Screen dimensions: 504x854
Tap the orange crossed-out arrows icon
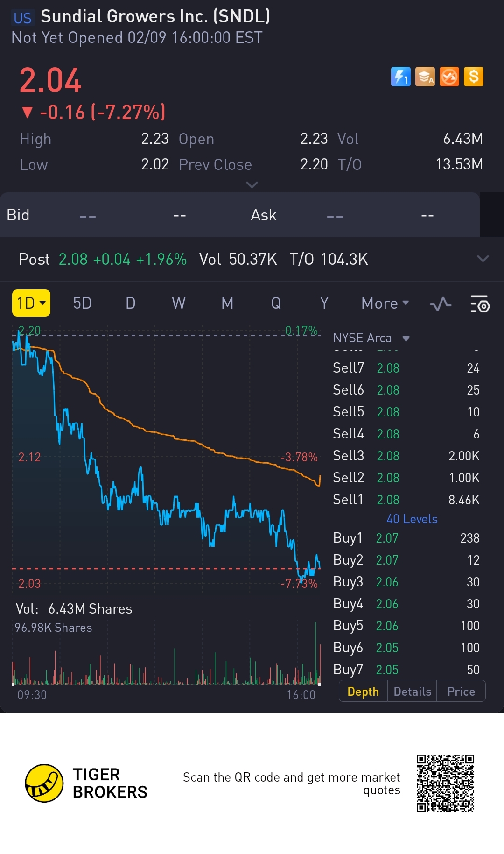(449, 77)
